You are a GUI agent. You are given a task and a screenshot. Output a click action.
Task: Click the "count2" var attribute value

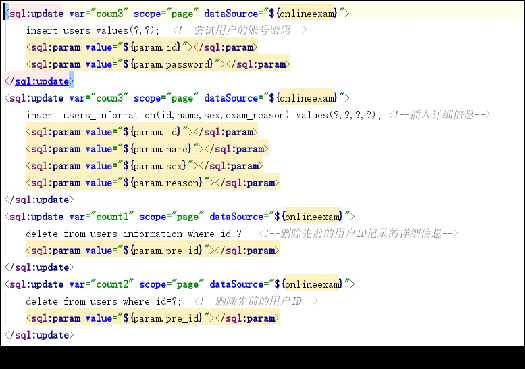click(112, 284)
